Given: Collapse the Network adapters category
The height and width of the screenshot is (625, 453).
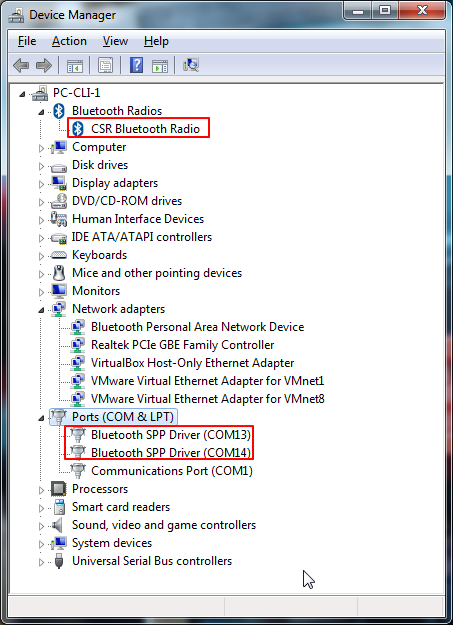Looking at the screenshot, I should (x=41, y=310).
